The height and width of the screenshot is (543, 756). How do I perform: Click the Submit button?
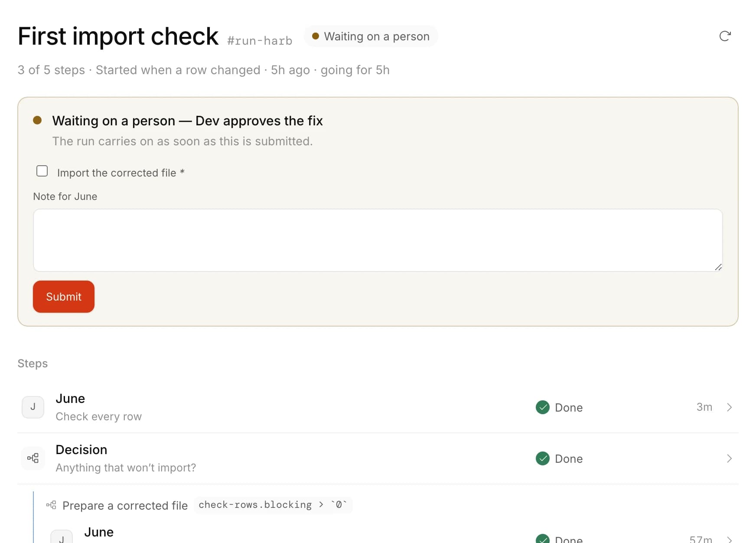click(64, 297)
